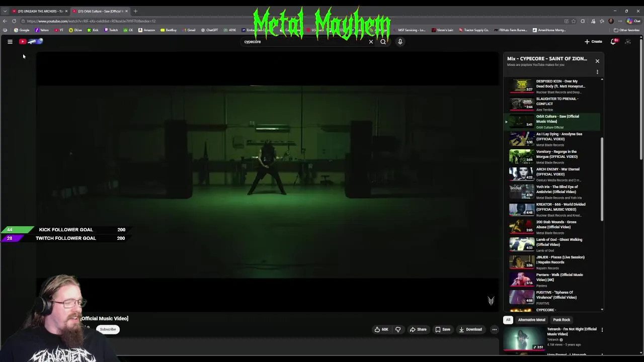Screen dimensions: 644x362
Task: Play DESPISED ICON - Over My Dead Body
Action: tap(552, 86)
